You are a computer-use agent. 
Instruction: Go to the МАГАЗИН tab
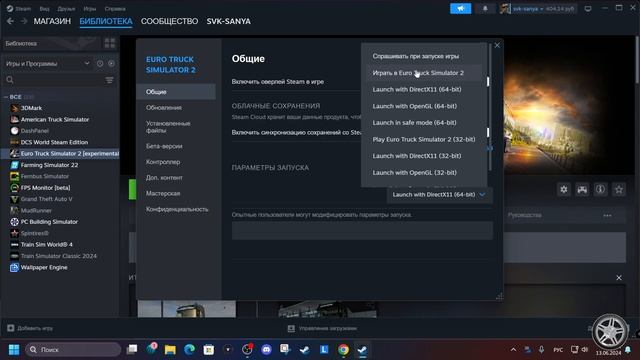pos(52,21)
